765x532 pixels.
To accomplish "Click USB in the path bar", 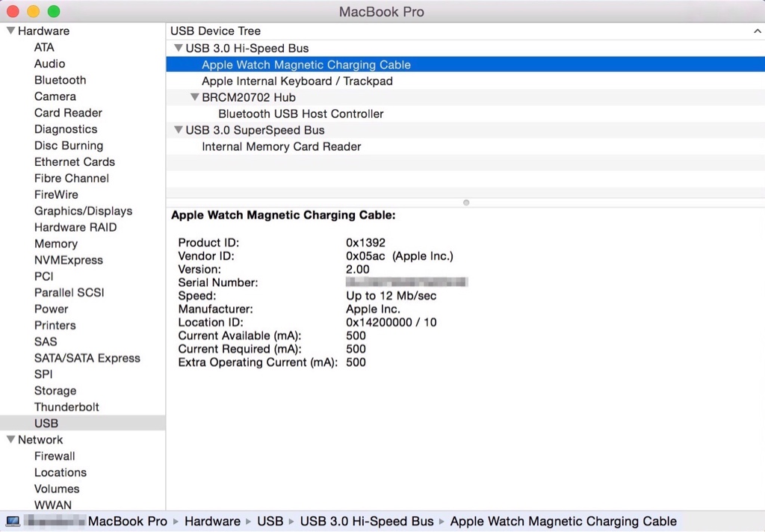I will click(x=270, y=522).
